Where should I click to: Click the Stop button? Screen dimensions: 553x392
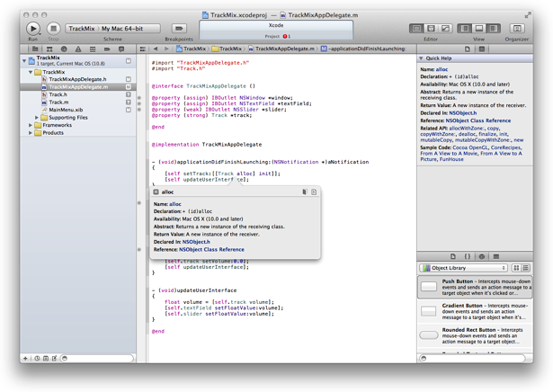click(x=54, y=29)
